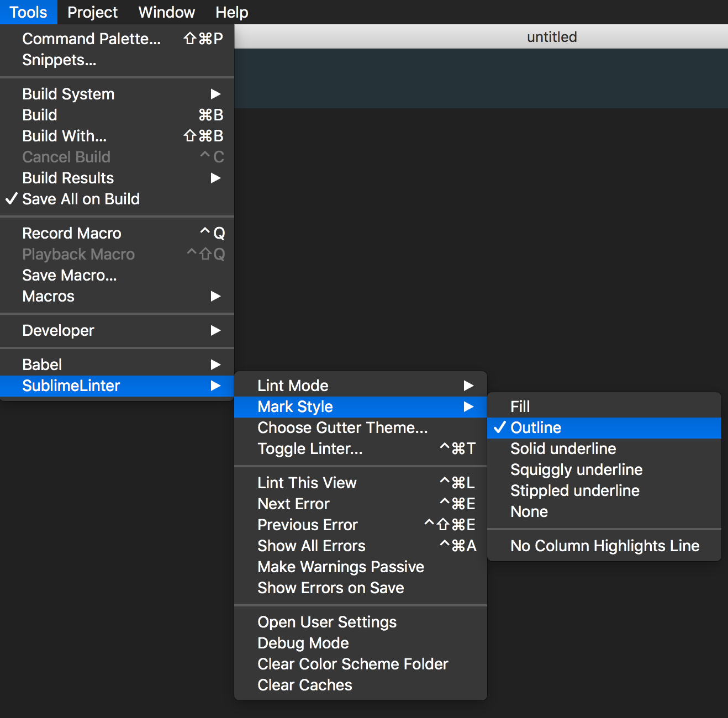Image resolution: width=728 pixels, height=718 pixels.
Task: Expand the Babel submenu
Action: pyautogui.click(x=117, y=365)
